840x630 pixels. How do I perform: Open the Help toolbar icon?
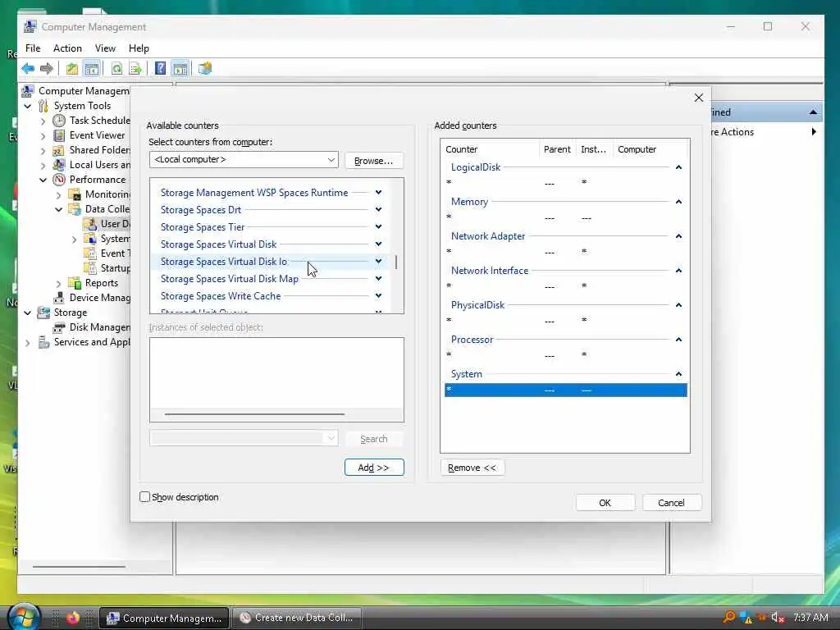point(160,69)
